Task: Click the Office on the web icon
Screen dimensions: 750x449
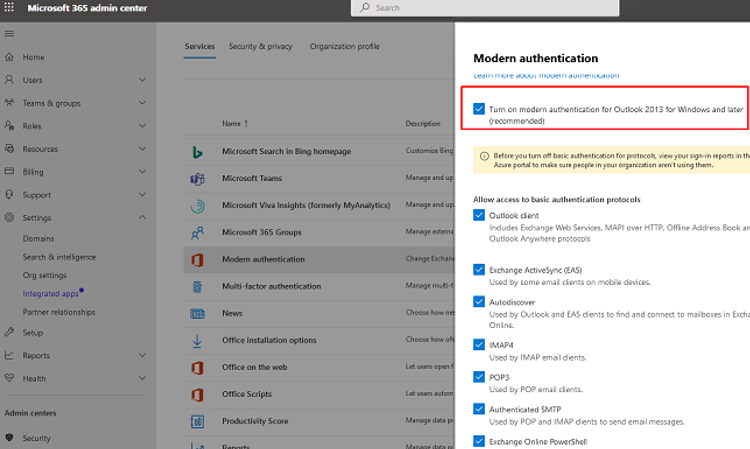Action: 197,368
